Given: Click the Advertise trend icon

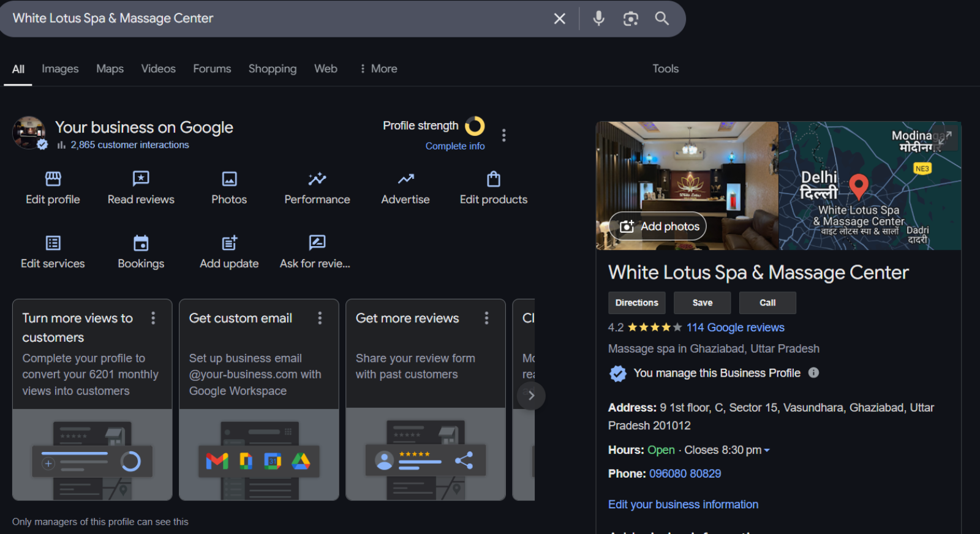Looking at the screenshot, I should point(405,179).
